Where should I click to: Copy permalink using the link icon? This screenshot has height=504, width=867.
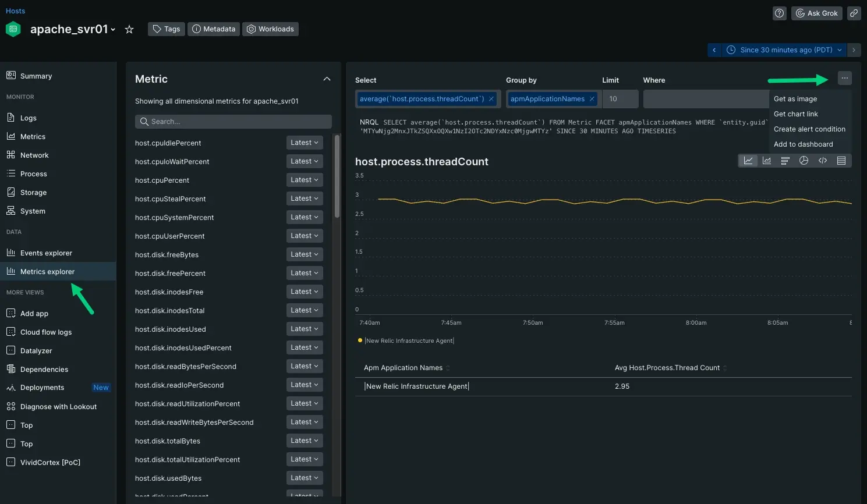coord(854,13)
